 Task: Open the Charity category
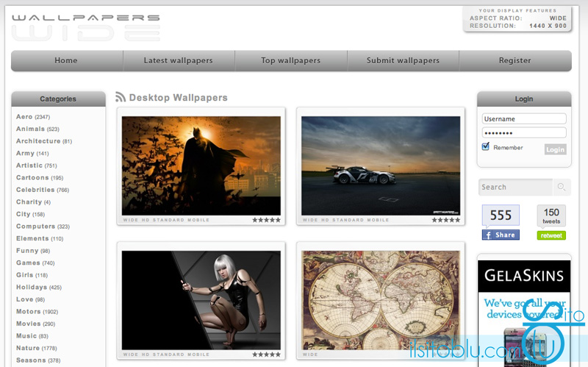pyautogui.click(x=33, y=202)
